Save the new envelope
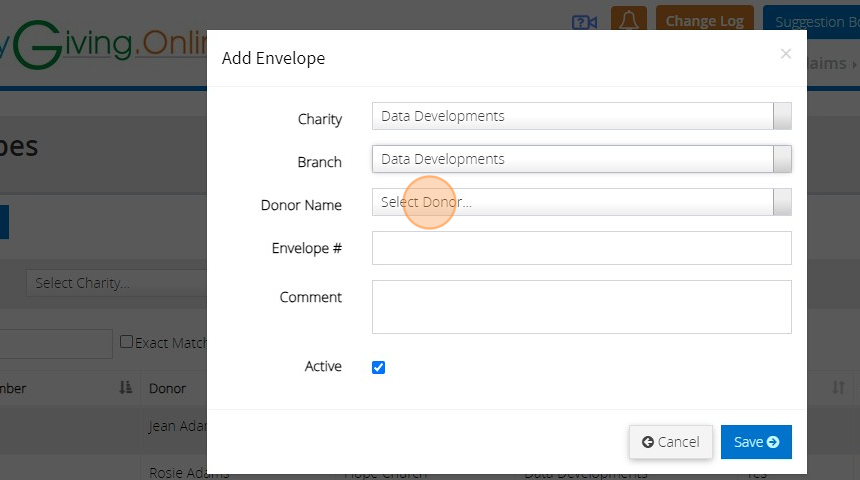860x480 pixels. [x=756, y=442]
